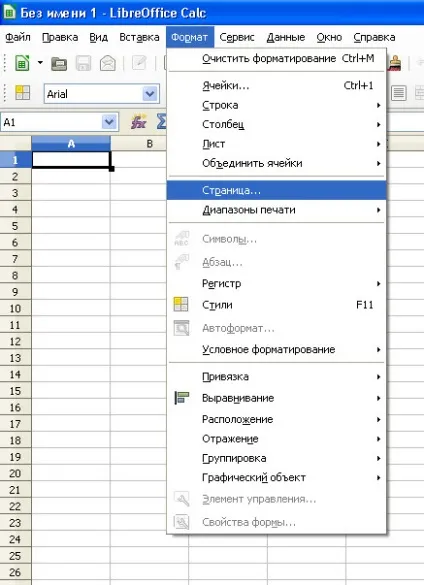Click the Выравнивание menu icon
The height and width of the screenshot is (585, 424).
(182, 398)
